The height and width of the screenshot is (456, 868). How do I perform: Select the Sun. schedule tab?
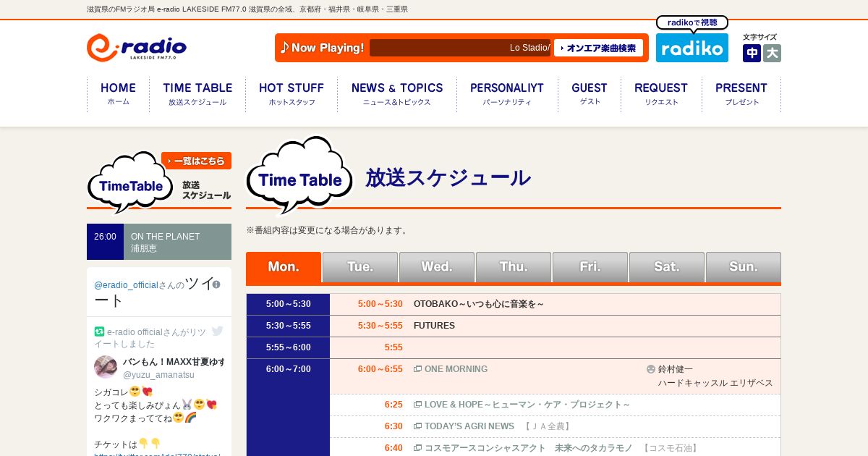[x=744, y=267]
